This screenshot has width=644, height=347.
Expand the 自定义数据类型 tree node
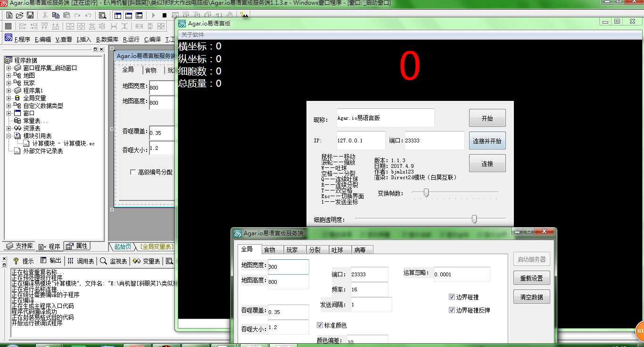click(x=8, y=106)
